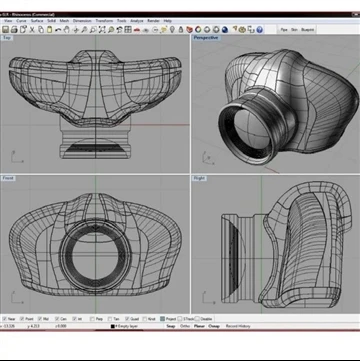Open the Tools menu

(x=121, y=21)
